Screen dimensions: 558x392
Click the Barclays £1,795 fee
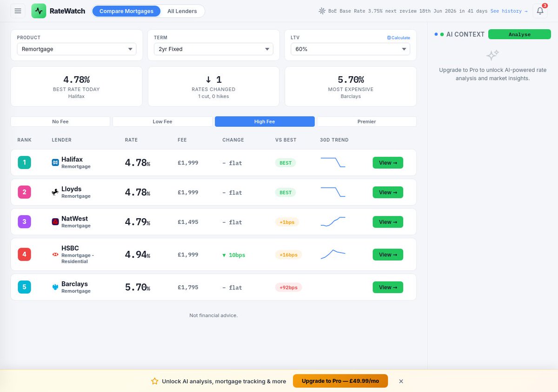tap(188, 287)
